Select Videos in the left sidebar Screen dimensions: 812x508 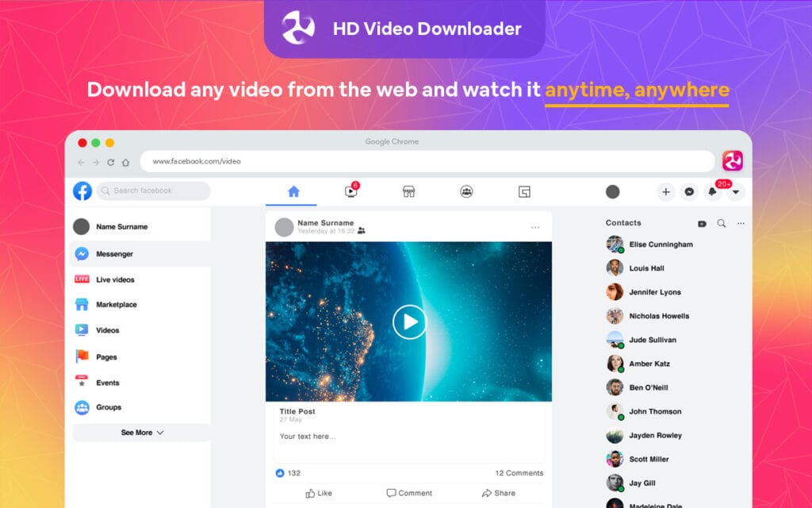pyautogui.click(x=110, y=330)
